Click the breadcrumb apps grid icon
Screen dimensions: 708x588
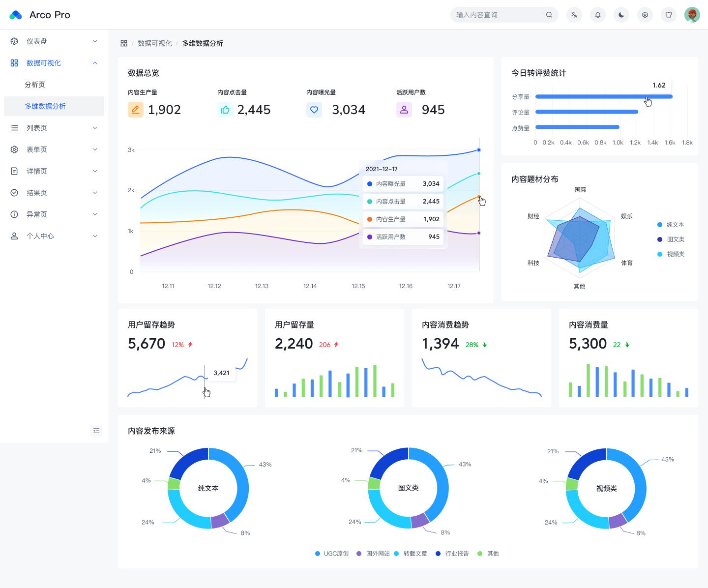(x=124, y=43)
